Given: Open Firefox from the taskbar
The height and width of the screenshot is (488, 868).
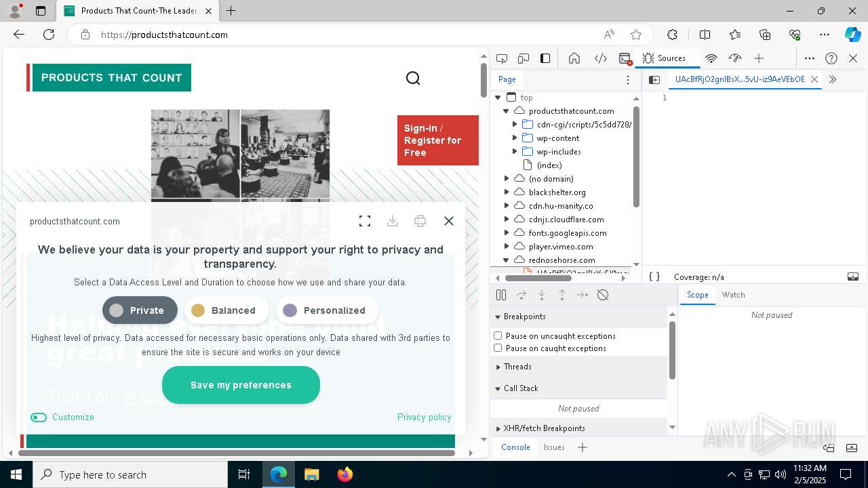Looking at the screenshot, I should 344,474.
